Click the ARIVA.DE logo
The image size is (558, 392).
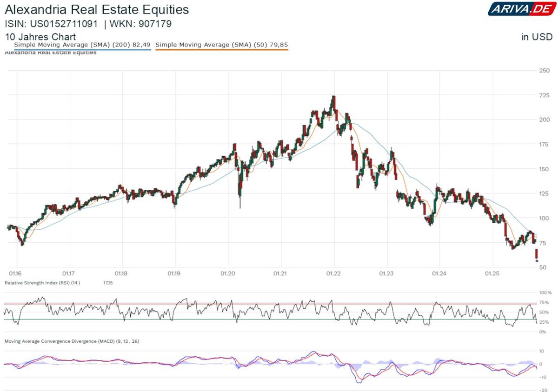point(520,9)
